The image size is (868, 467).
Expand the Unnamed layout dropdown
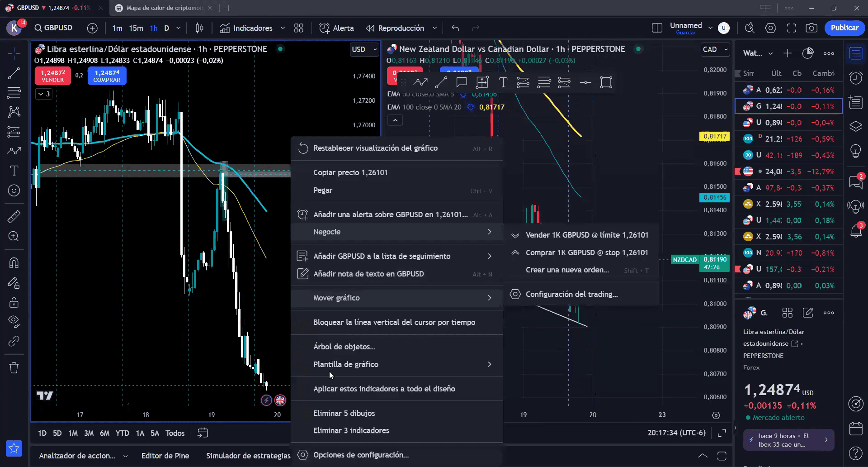(x=710, y=28)
